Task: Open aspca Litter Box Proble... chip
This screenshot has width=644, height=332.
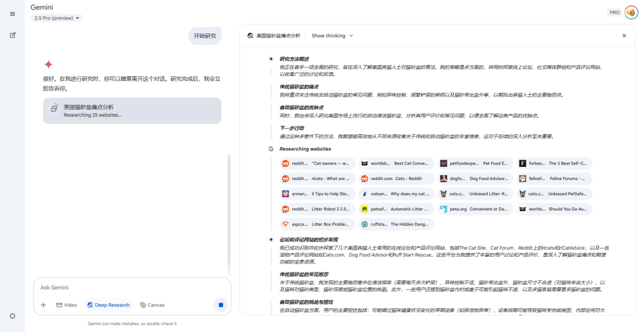Action: point(317,224)
